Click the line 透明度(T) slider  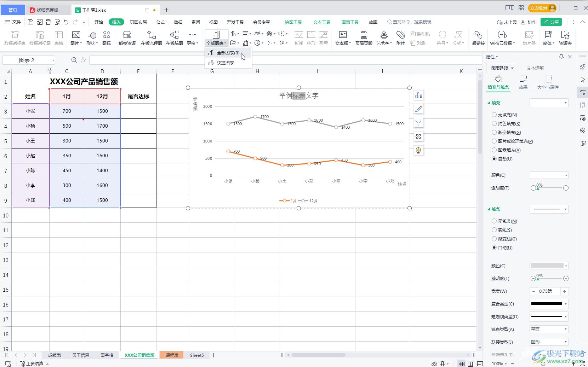(x=549, y=279)
